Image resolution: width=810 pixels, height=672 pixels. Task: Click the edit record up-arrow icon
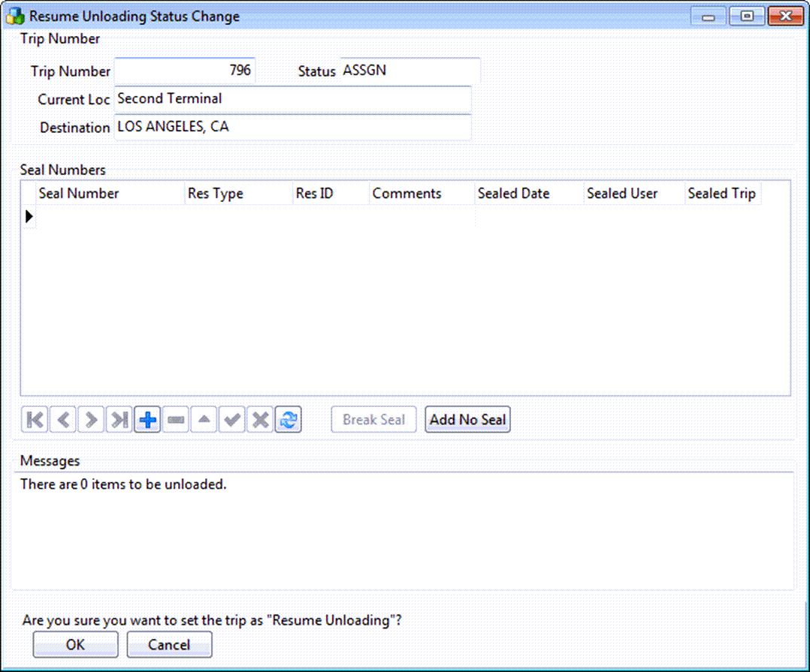(204, 420)
